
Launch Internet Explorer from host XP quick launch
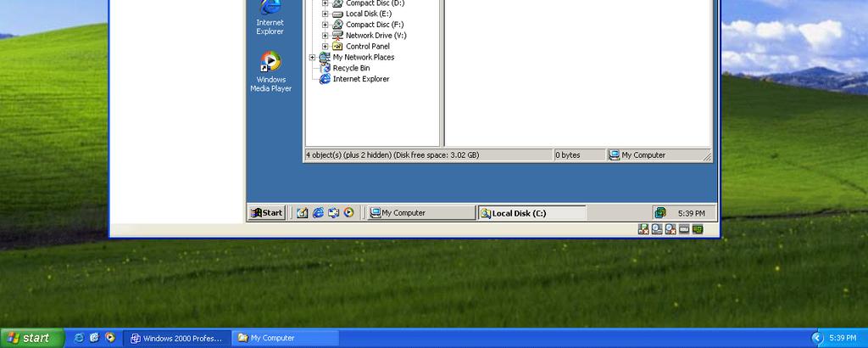coord(79,338)
